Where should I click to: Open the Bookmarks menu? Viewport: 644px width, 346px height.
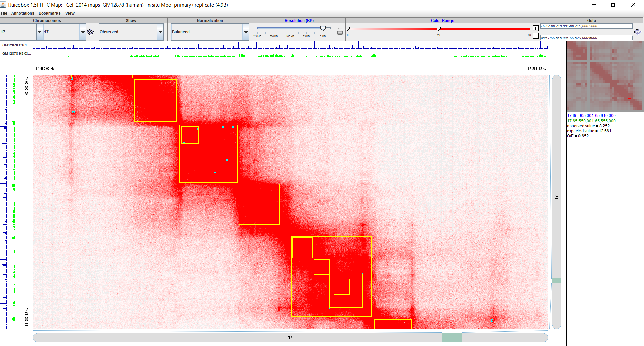(50, 13)
